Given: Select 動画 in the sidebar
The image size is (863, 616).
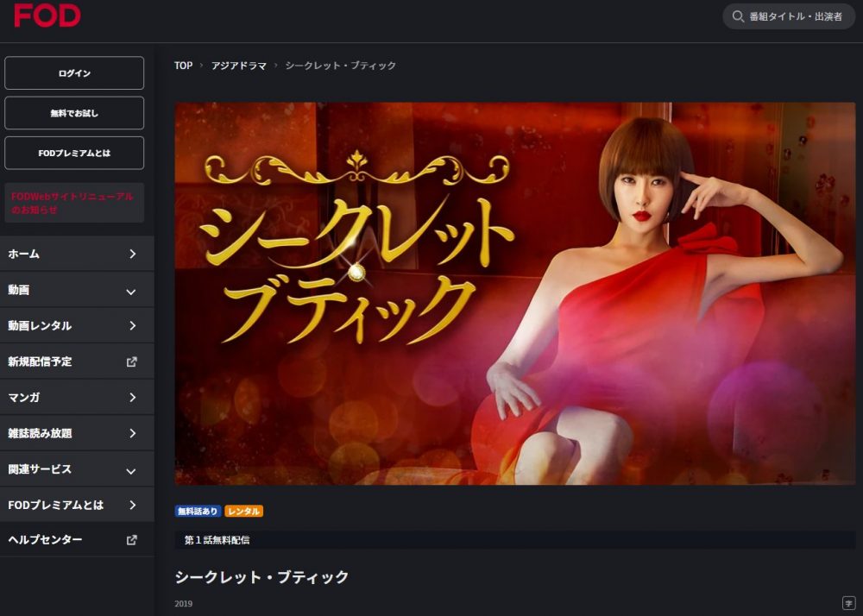Looking at the screenshot, I should (77, 290).
